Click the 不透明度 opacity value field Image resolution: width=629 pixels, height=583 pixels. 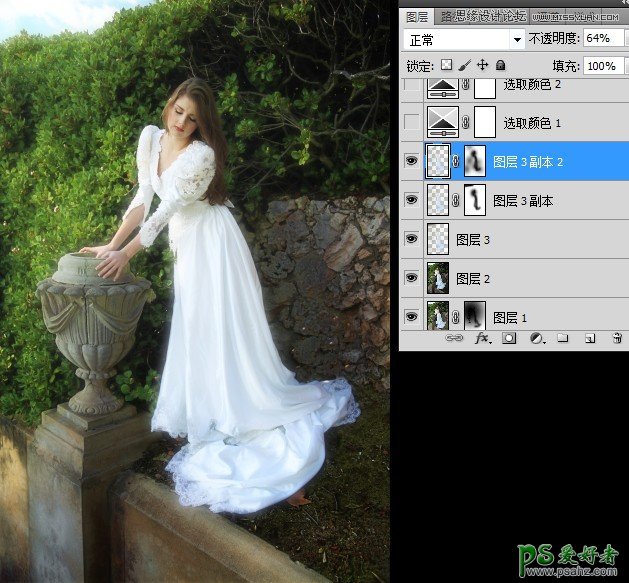tap(598, 39)
